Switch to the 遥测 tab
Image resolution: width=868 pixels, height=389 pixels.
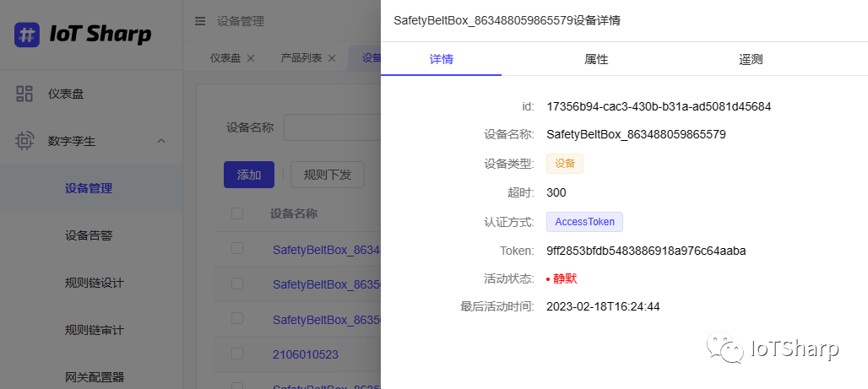tap(751, 59)
